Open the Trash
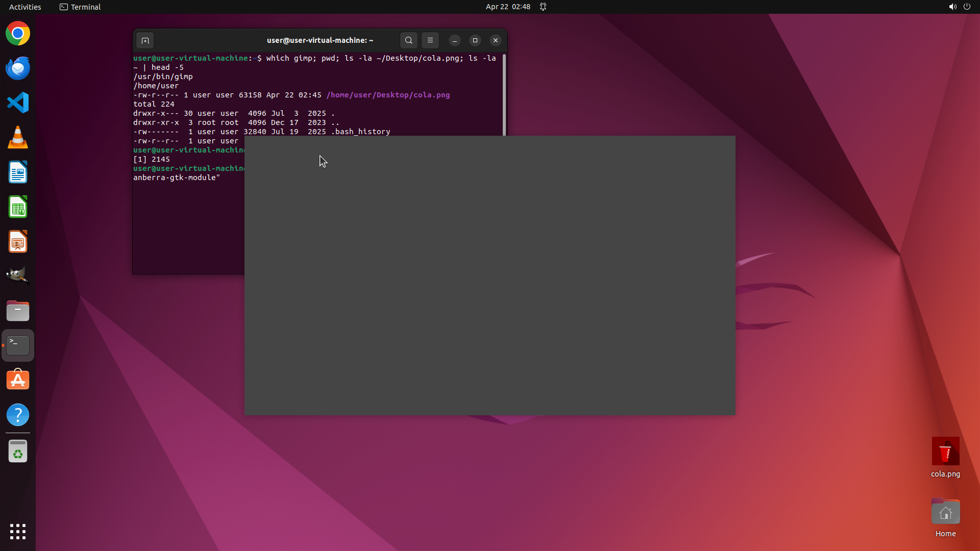The image size is (980, 551). point(18,452)
